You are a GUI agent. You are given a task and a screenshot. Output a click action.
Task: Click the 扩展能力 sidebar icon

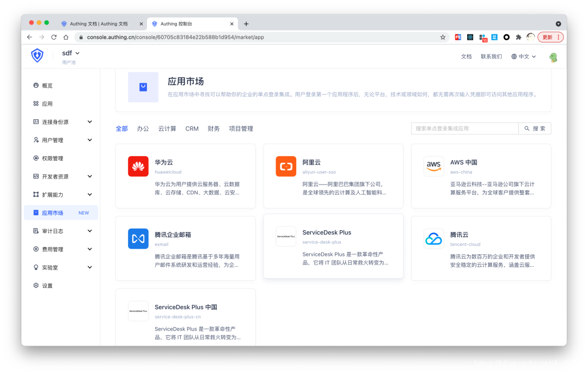click(36, 195)
